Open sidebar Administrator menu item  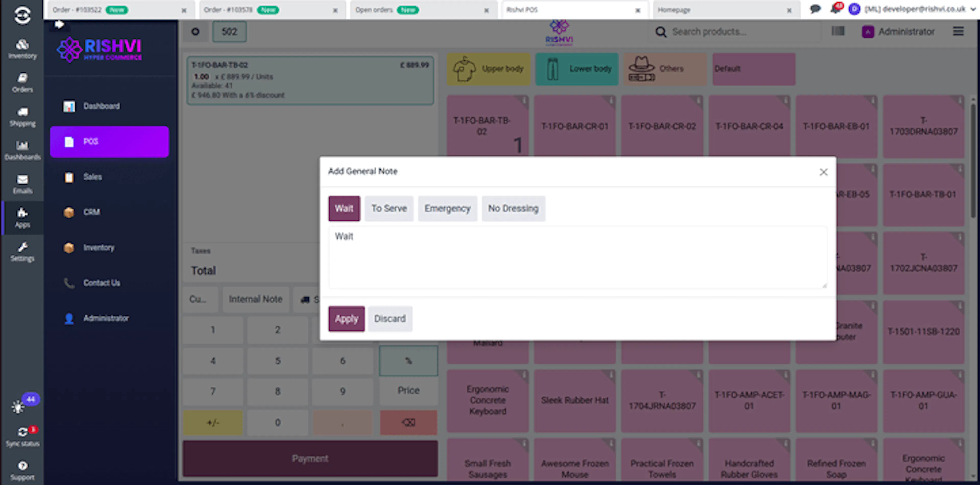109,318
